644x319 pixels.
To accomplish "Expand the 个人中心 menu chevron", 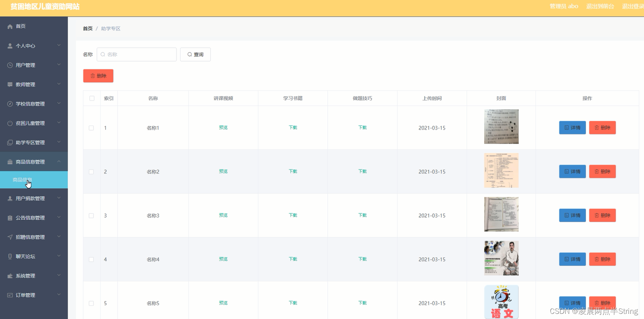I will (x=59, y=45).
